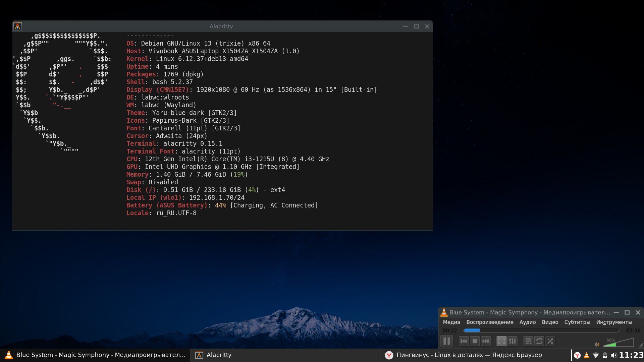644x362 pixels.
Task: Skip to previous track in VLC
Action: 464,341
